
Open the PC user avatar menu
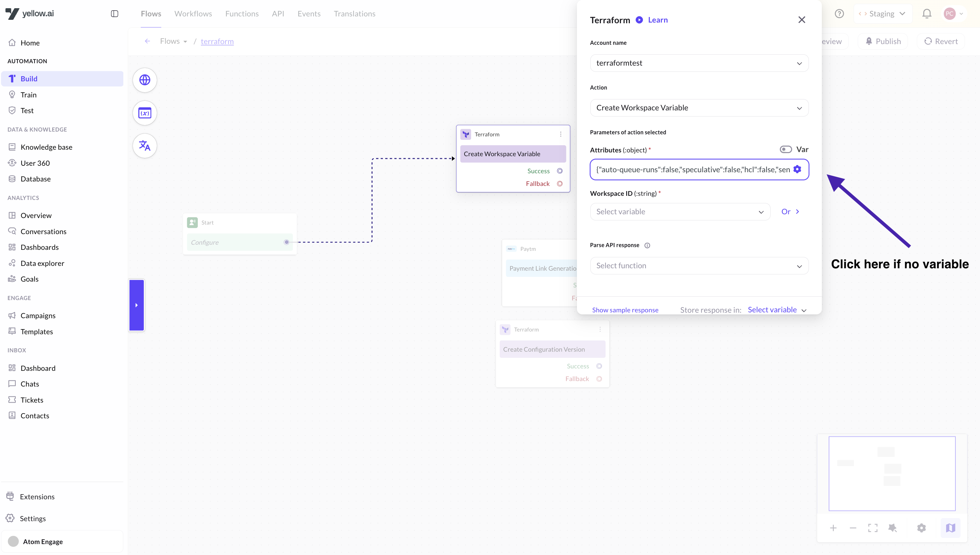[x=953, y=14]
